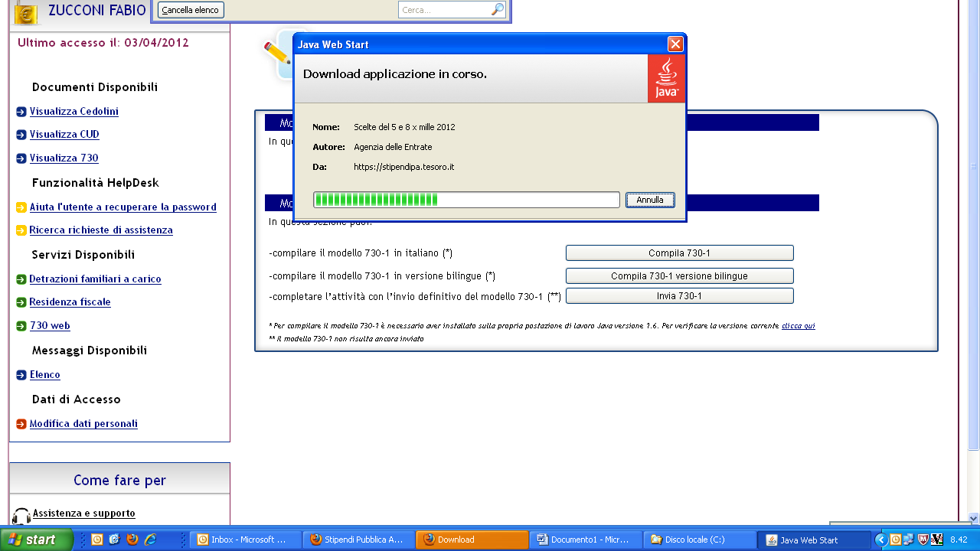Click green arrow icon beside 730 web
980x551 pixels.
21,326
